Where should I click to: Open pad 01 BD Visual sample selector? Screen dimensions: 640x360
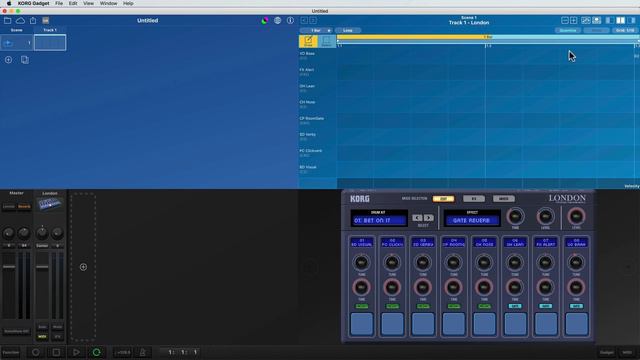[x=362, y=242]
